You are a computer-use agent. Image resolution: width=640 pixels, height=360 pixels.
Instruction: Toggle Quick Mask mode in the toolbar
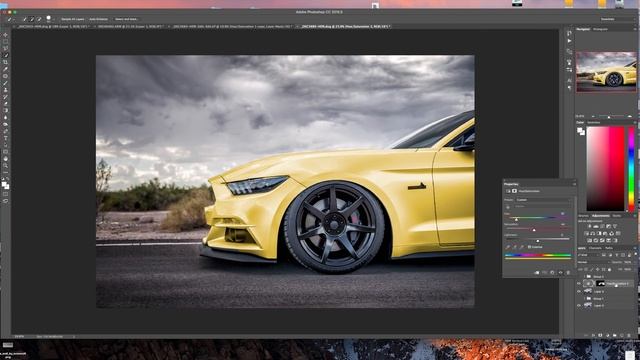point(5,194)
